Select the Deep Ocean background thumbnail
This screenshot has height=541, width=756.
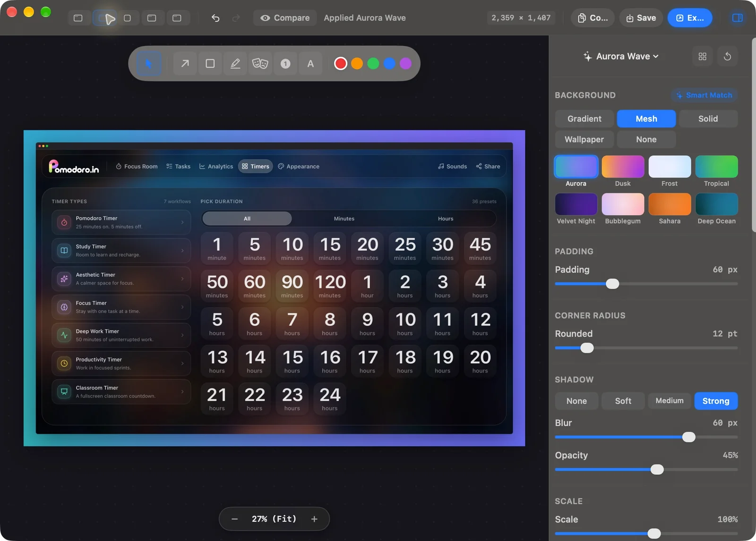coord(716,204)
